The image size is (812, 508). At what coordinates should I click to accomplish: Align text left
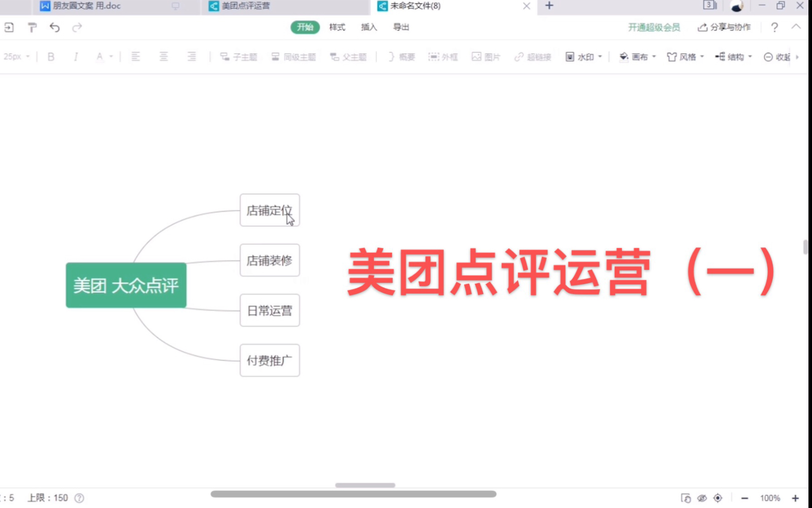(x=136, y=57)
